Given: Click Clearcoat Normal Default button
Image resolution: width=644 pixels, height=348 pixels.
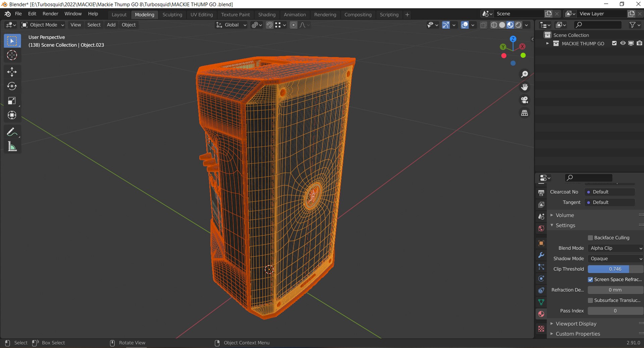Looking at the screenshot, I should 610,192.
